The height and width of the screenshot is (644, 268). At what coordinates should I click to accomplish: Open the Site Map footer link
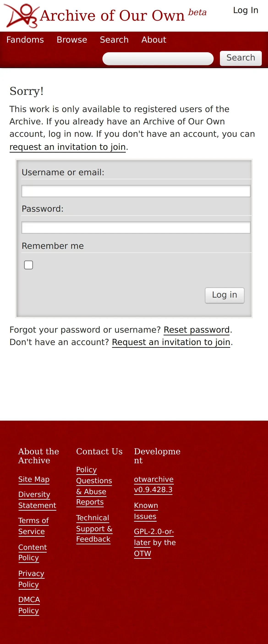coord(34,479)
